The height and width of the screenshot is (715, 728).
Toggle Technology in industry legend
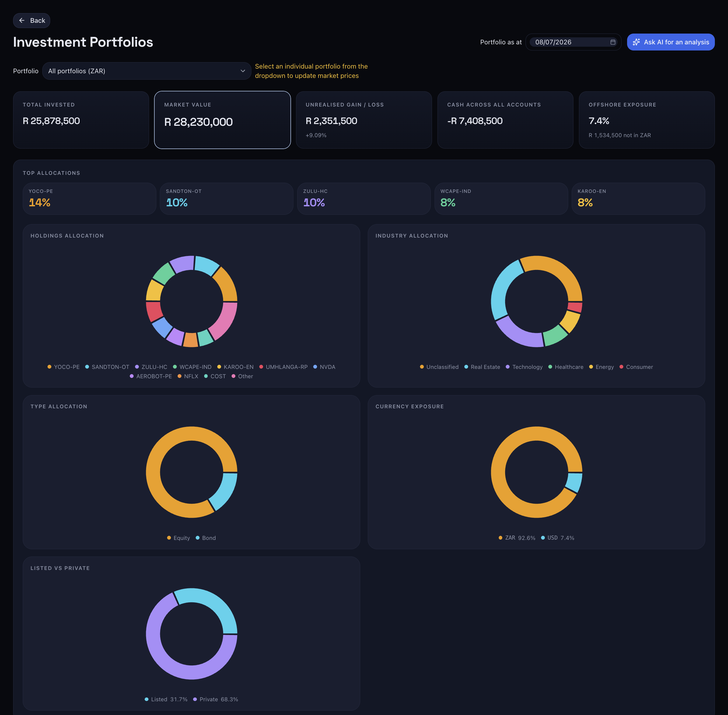[524, 367]
